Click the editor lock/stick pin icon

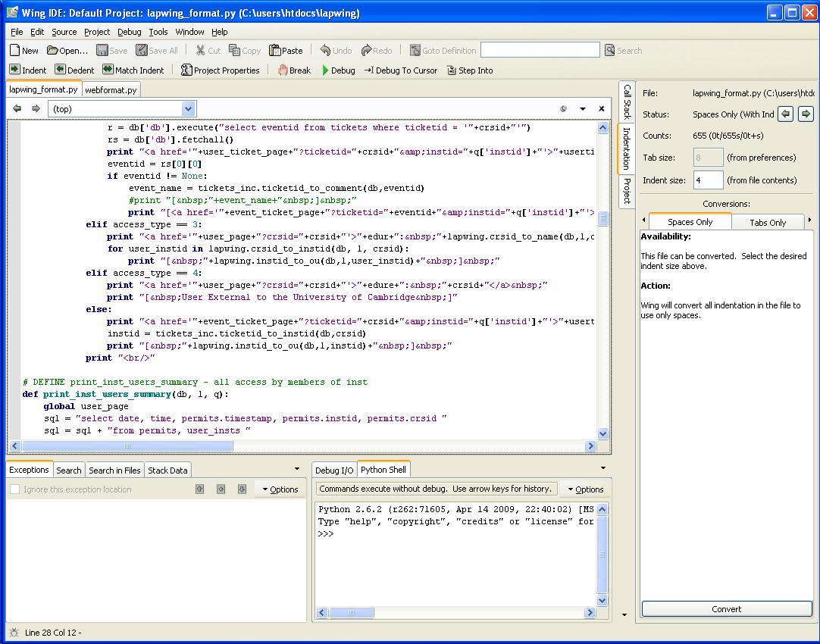[x=563, y=109]
